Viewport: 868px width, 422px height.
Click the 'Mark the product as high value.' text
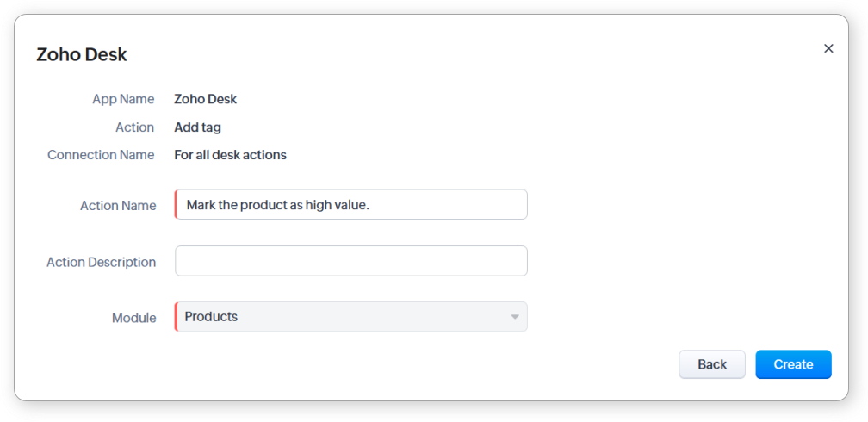click(277, 205)
